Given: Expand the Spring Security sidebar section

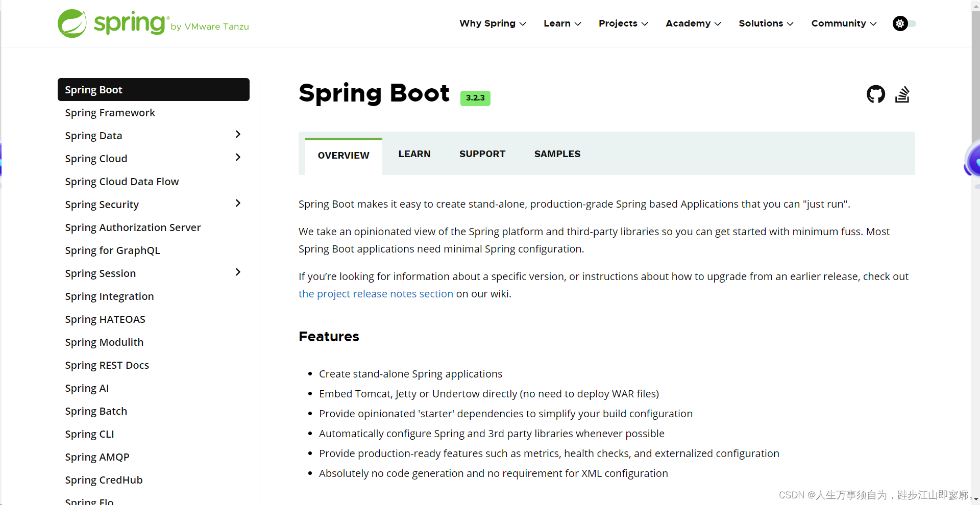Looking at the screenshot, I should tap(238, 203).
